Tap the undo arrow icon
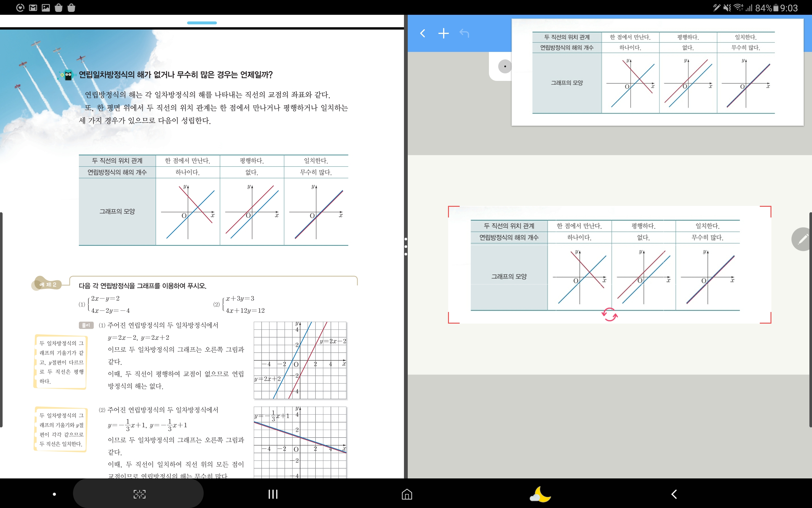Viewport: 812px width, 508px height. tap(464, 33)
